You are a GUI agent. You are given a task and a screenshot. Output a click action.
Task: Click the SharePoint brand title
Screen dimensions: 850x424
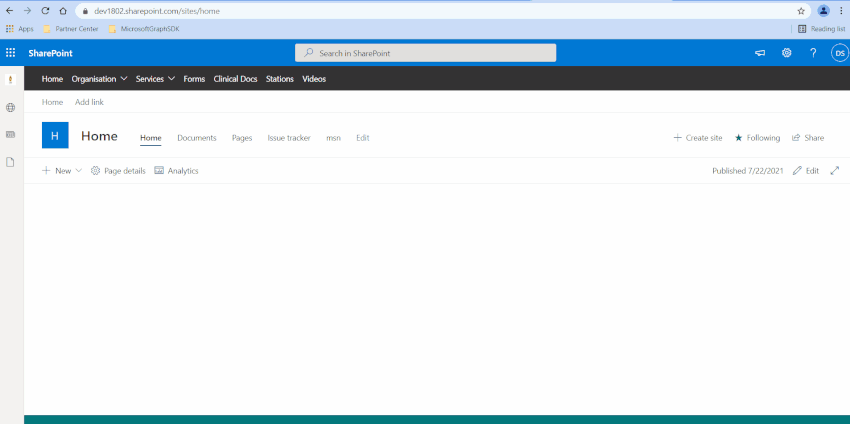point(50,53)
